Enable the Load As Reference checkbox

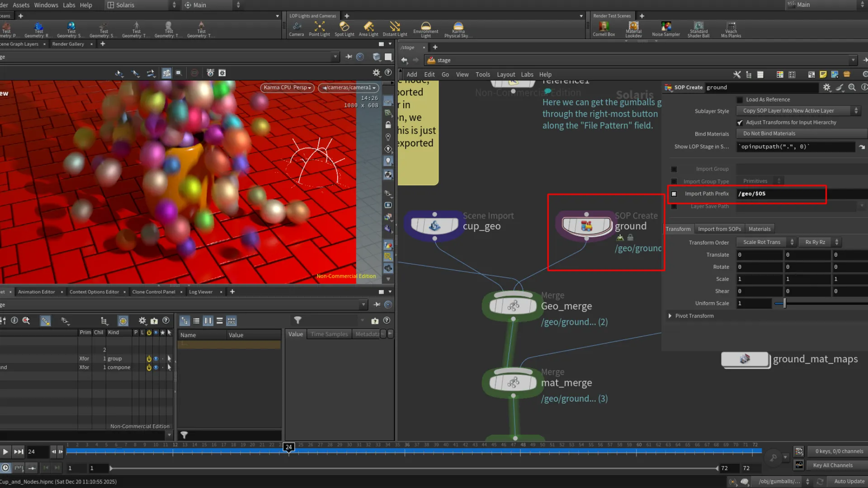[740, 100]
